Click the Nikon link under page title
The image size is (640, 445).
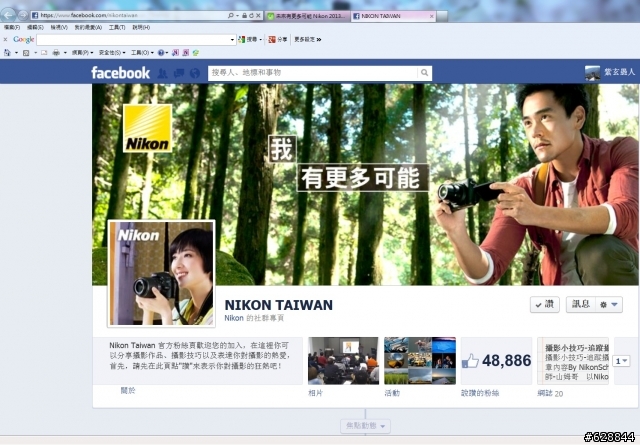click(234, 318)
